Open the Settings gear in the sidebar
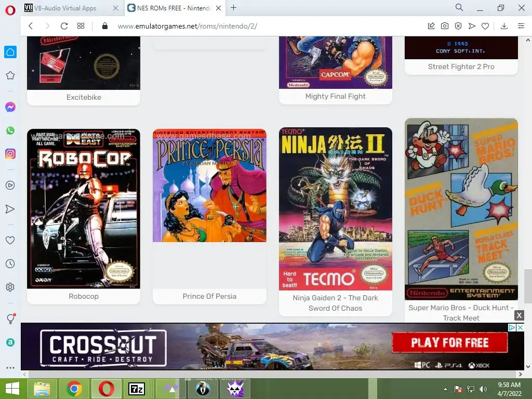This screenshot has height=399, width=532. (x=10, y=287)
